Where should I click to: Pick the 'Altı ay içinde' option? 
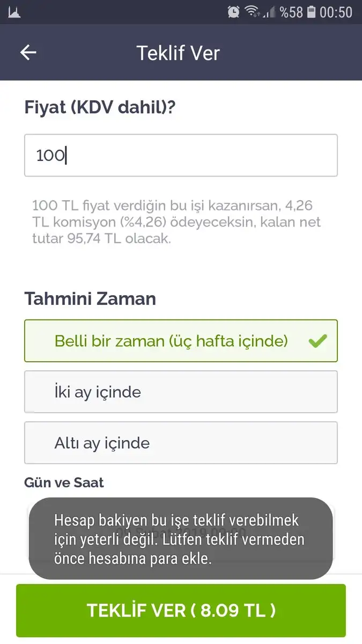[180, 443]
